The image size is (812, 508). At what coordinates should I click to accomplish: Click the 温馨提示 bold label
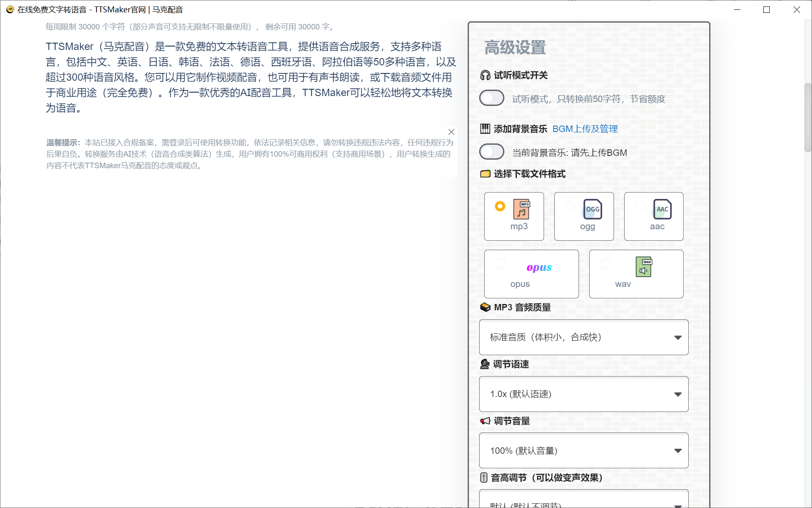pyautogui.click(x=63, y=143)
